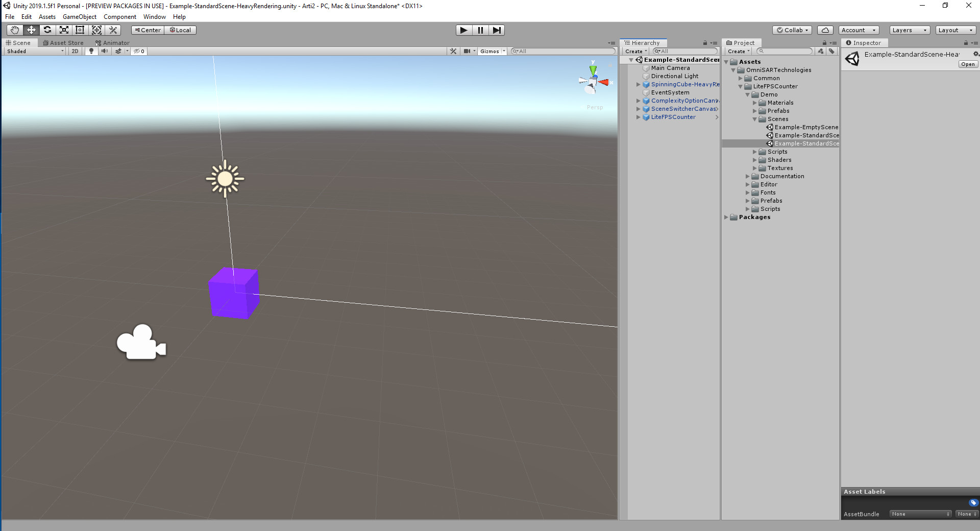Open the GameObject menu

79,17
